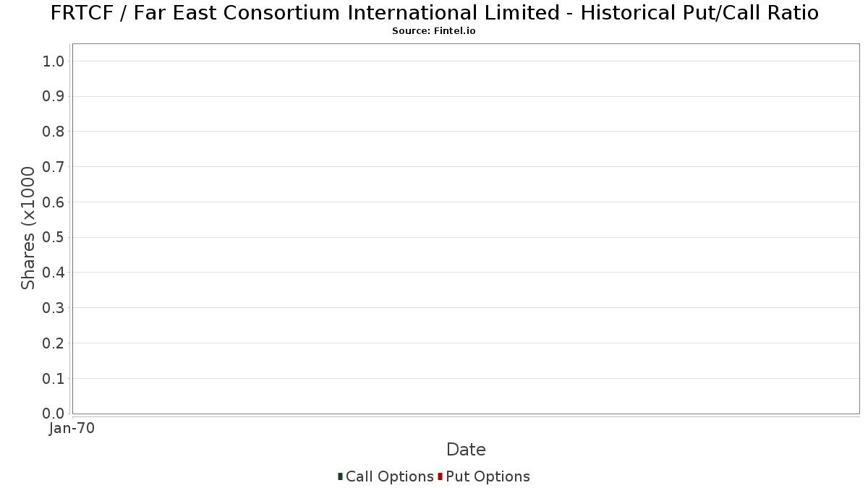Click the Jan-70 x-axis label
Image resolution: width=868 pixels, height=488 pixels.
pyautogui.click(x=72, y=429)
